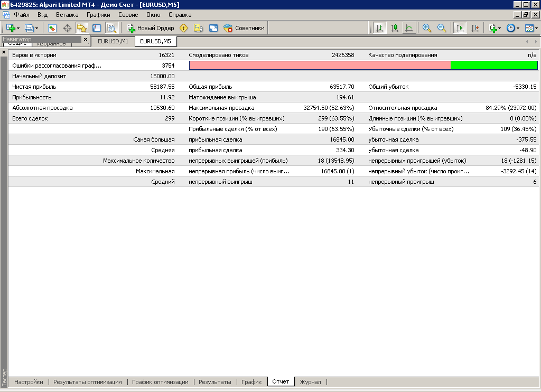Zoom out on the chart
Screen dimensions: 541x392
point(441,28)
